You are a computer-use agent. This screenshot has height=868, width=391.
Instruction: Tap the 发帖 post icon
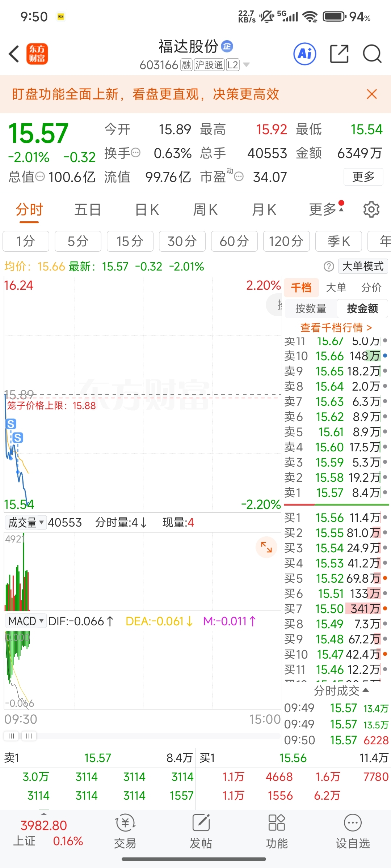click(x=201, y=832)
